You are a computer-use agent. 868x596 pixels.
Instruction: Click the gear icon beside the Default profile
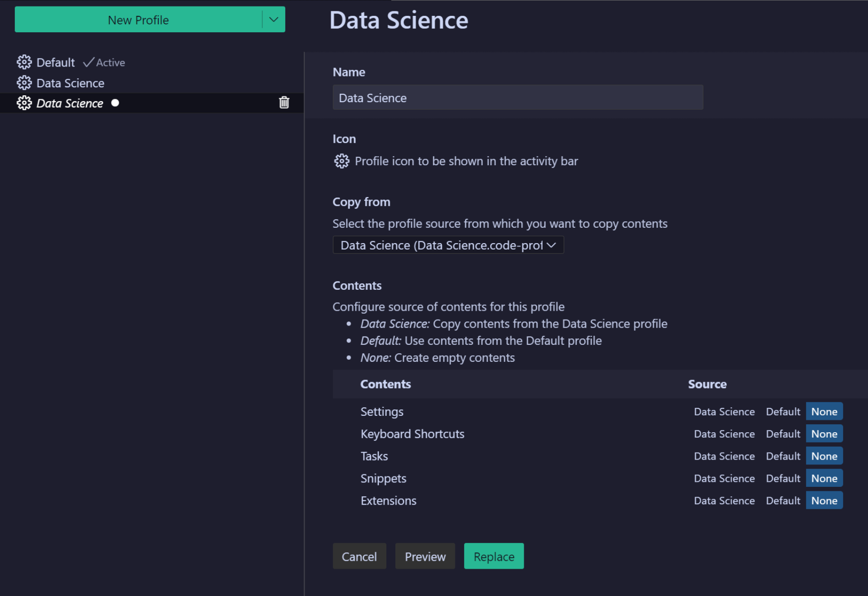coord(23,62)
